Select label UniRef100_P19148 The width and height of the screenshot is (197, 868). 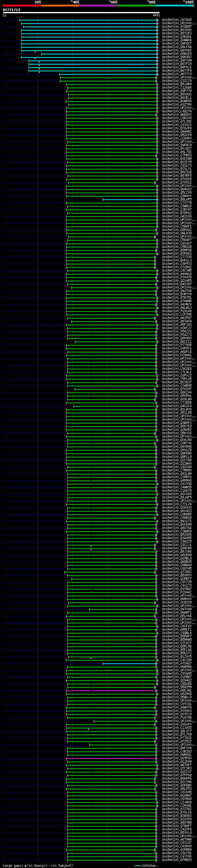[x=176, y=311]
